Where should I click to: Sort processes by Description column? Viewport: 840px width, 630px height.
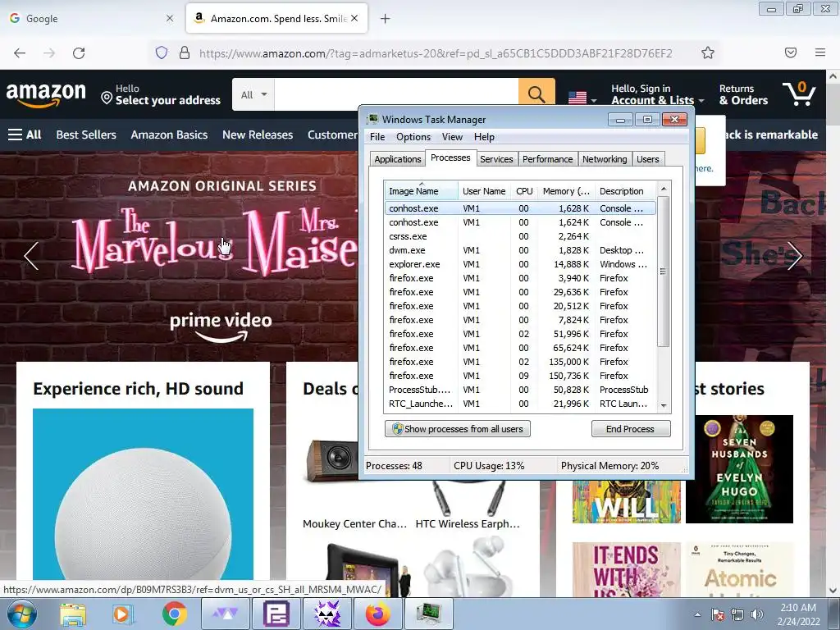(x=625, y=190)
